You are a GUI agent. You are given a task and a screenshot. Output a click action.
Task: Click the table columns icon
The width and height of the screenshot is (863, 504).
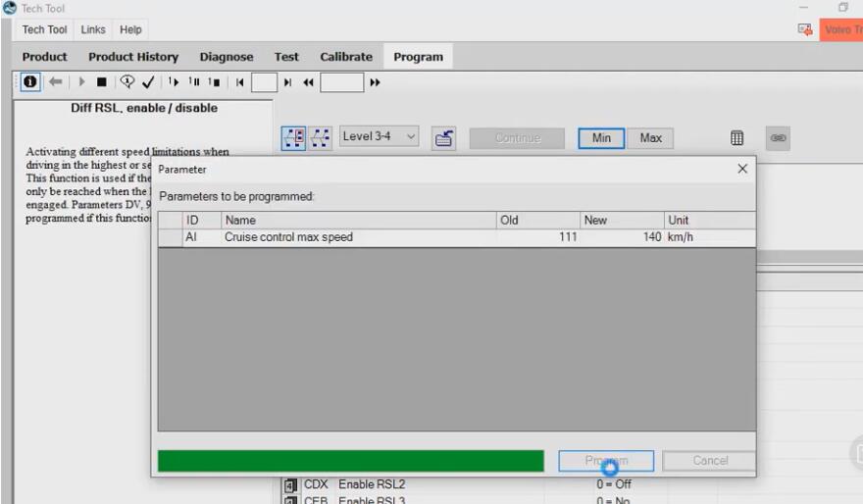point(736,138)
